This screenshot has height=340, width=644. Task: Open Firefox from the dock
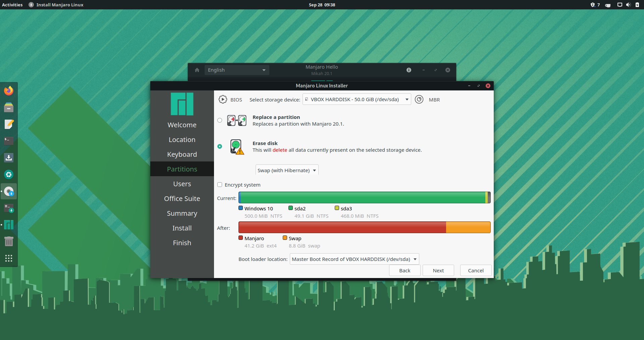point(9,91)
